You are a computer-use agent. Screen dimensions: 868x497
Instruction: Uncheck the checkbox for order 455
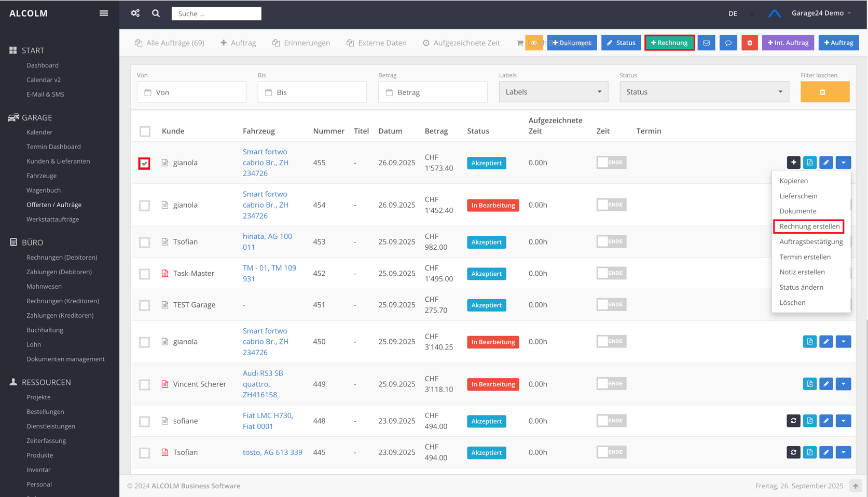(x=144, y=163)
